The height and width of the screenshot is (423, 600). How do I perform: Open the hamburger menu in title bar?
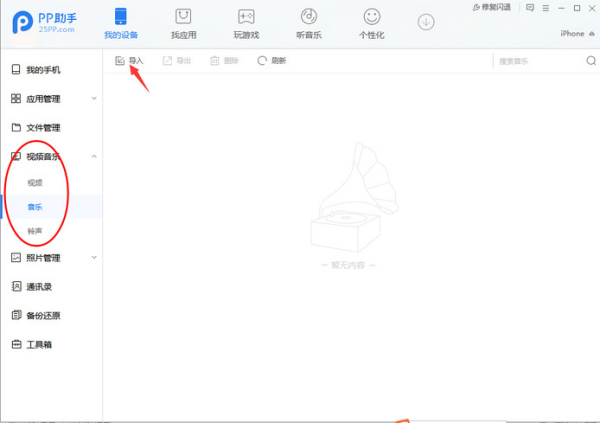[x=546, y=8]
